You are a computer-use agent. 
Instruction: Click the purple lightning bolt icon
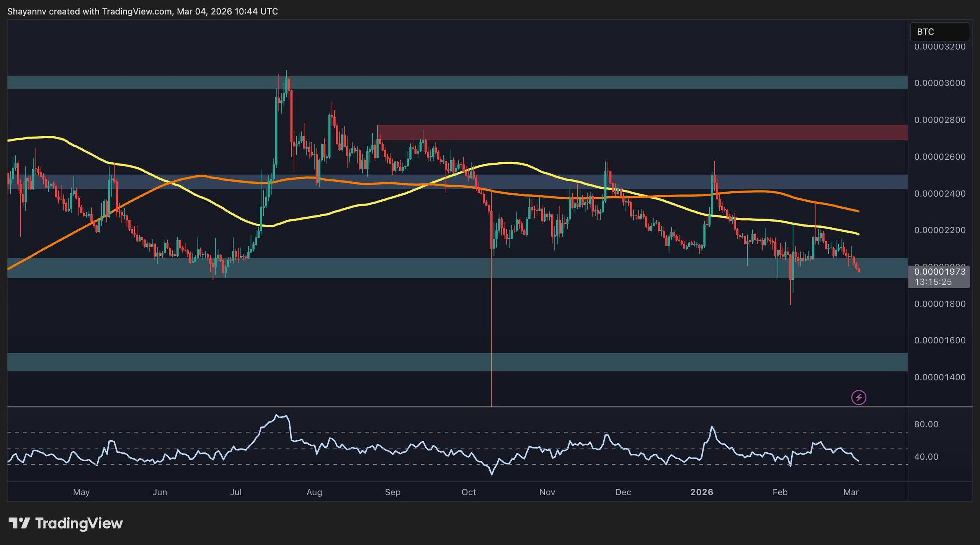click(859, 397)
